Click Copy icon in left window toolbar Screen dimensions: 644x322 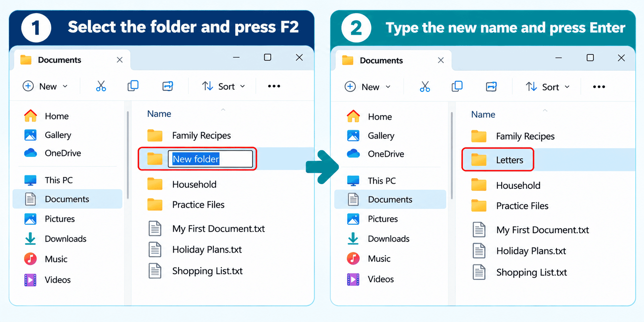pyautogui.click(x=133, y=86)
